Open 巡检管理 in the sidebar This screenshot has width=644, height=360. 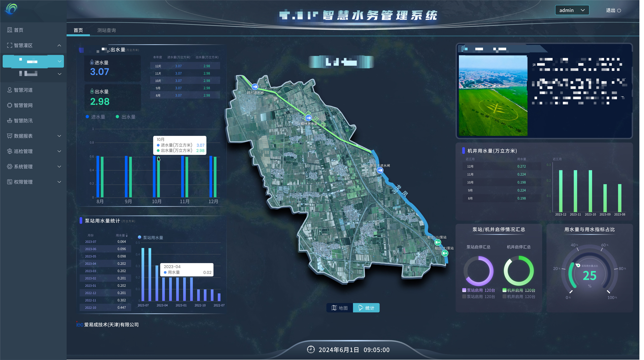[x=33, y=151]
